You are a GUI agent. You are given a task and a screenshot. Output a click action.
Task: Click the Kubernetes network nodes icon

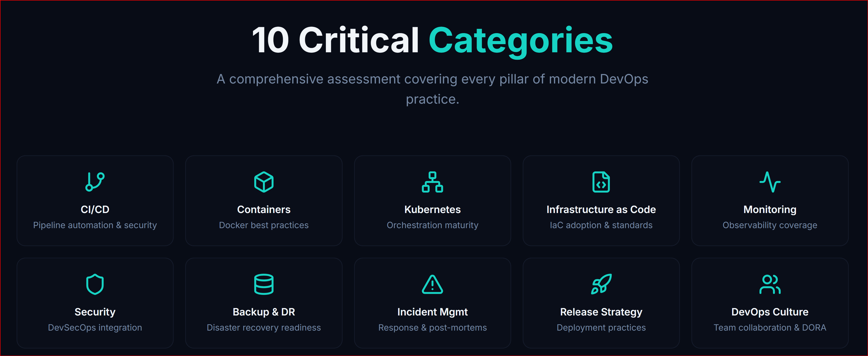[432, 182]
